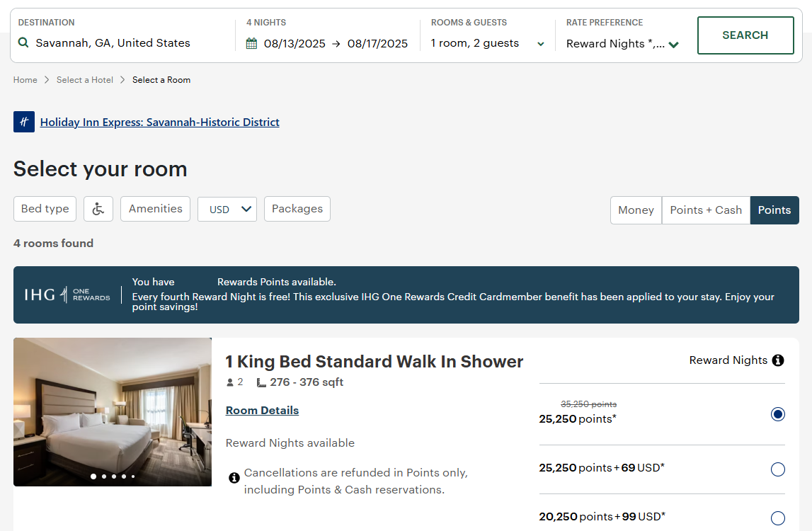Click the third carousel dot under room photo
Image resolution: width=812 pixels, height=531 pixels.
click(x=113, y=476)
